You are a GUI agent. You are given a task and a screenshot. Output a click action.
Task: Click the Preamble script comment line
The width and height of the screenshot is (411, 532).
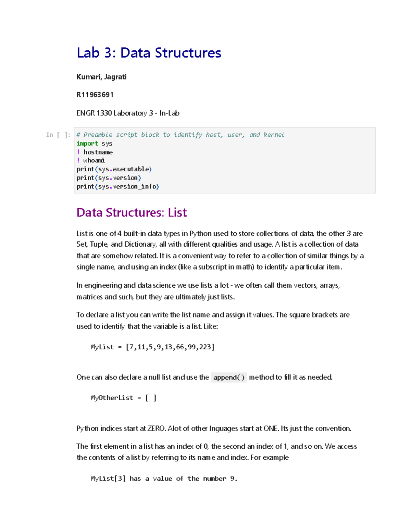pos(180,135)
